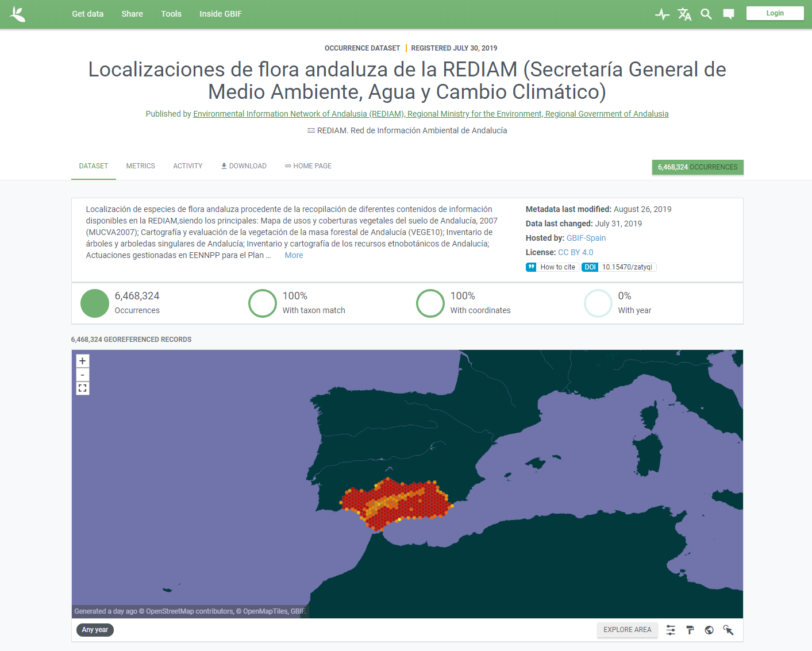Click the Any year filter chip
The image size is (812, 651).
click(x=95, y=630)
